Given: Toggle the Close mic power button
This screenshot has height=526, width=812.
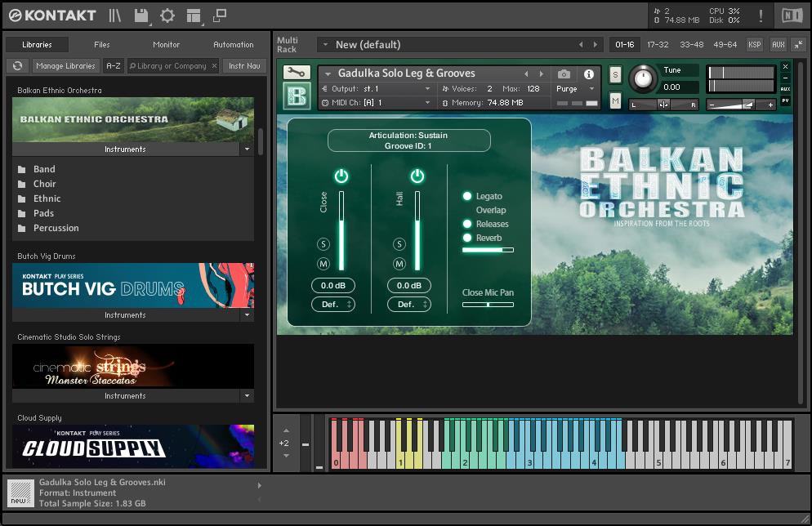Looking at the screenshot, I should pos(341,176).
